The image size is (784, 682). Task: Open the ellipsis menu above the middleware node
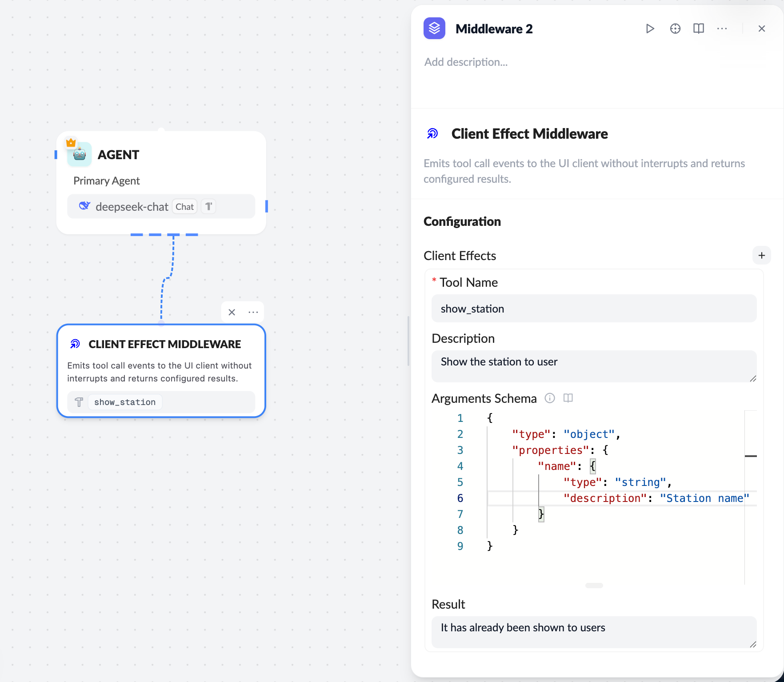253,312
